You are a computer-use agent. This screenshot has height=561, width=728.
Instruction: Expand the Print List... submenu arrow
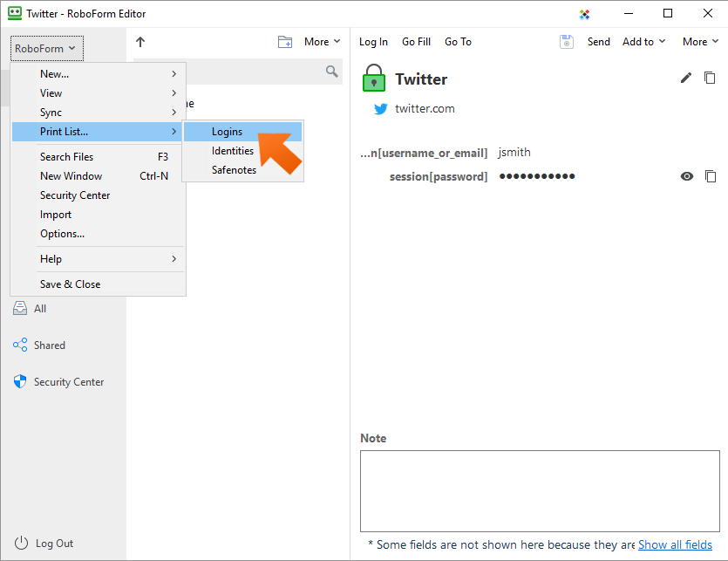pyautogui.click(x=174, y=132)
